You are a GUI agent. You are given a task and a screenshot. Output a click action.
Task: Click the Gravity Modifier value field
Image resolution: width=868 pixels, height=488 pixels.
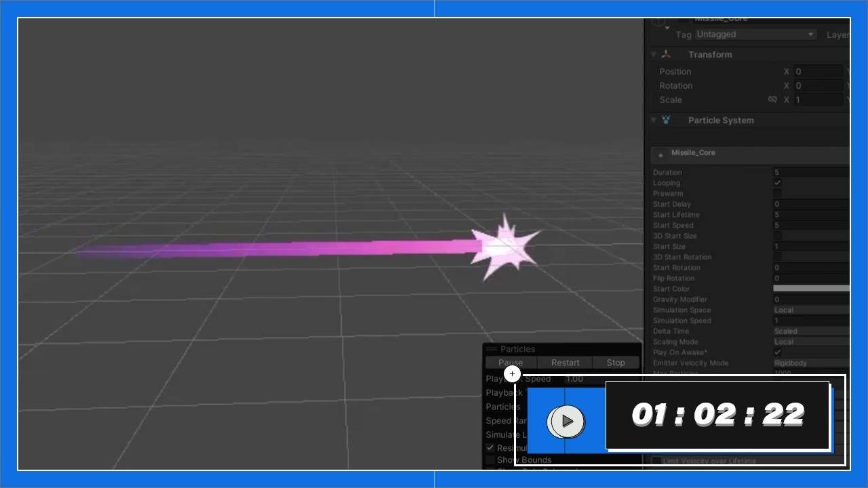coord(811,300)
